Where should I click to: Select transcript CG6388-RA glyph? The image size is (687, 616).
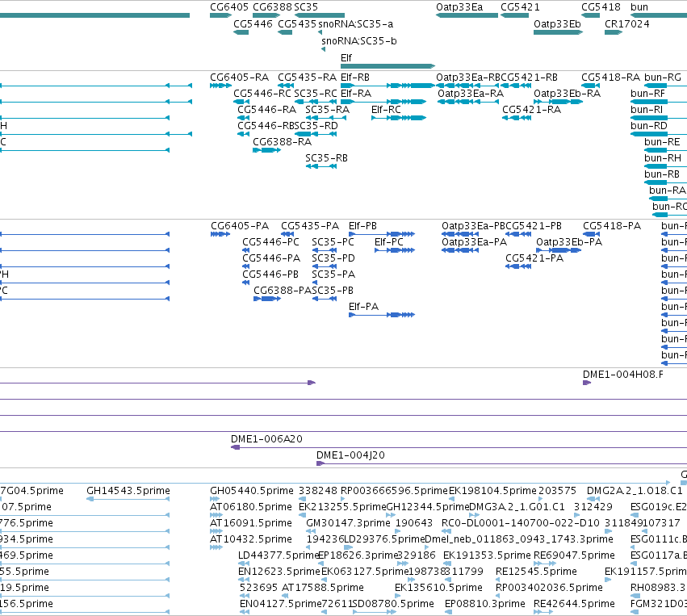click(266, 150)
